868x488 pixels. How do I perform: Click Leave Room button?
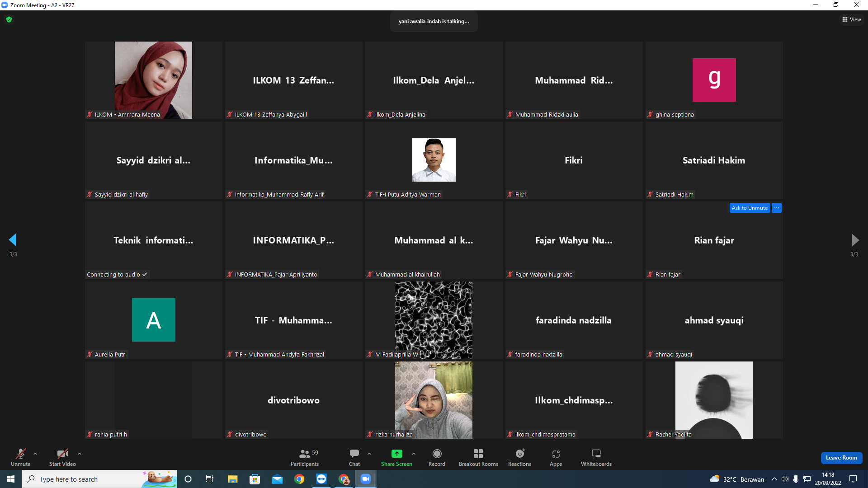point(841,458)
